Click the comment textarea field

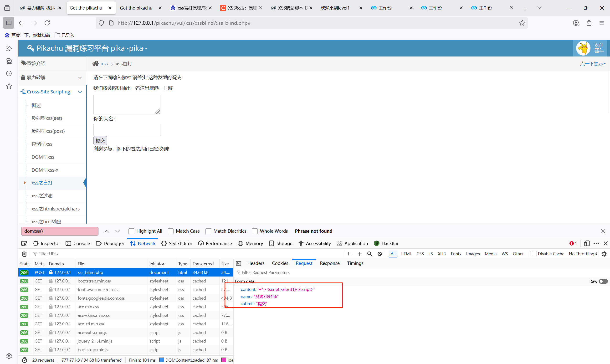tap(127, 105)
